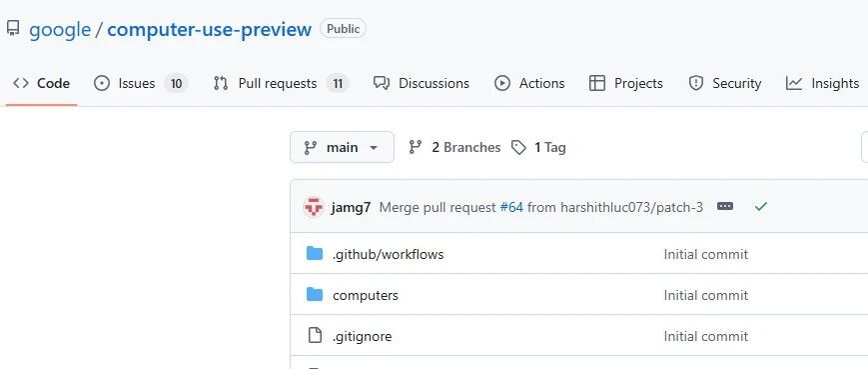Click the Actions play icon
This screenshot has width=868, height=369.
pyautogui.click(x=502, y=84)
